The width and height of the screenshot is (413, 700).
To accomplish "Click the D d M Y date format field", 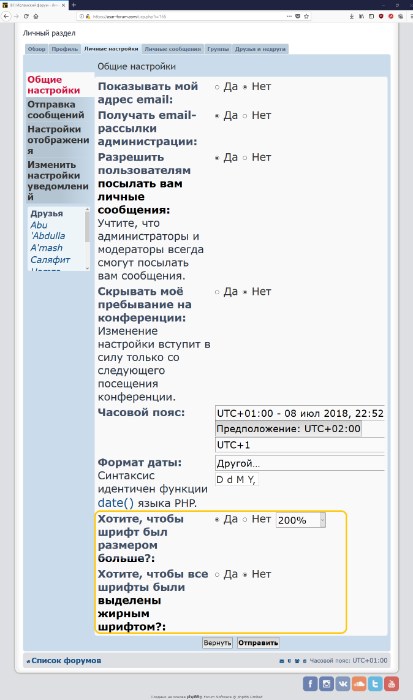I will (237, 480).
